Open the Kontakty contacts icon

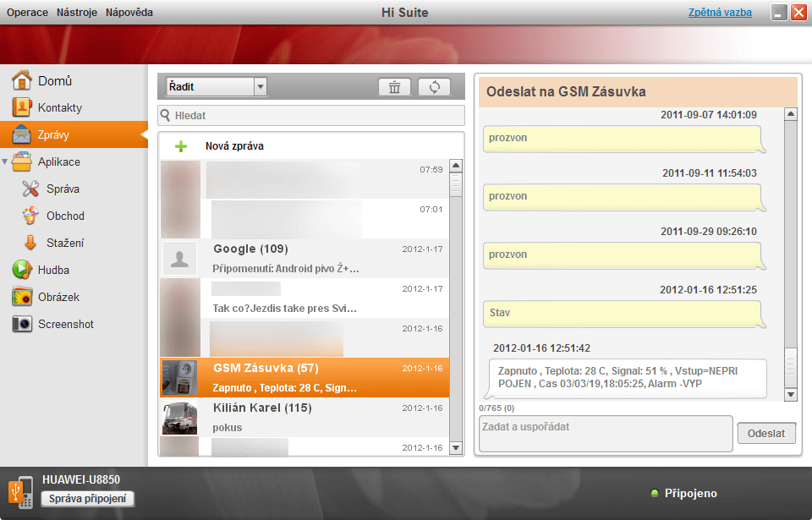(22, 107)
